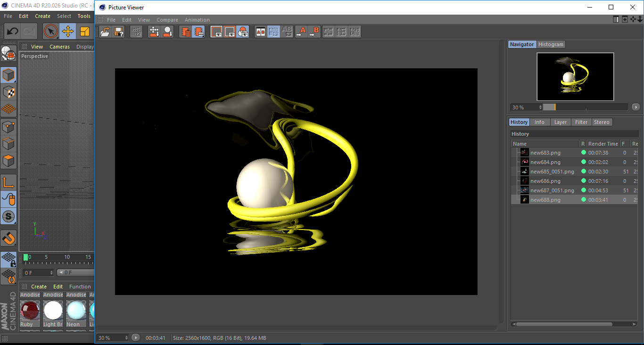The width and height of the screenshot is (644, 345).
Task: Open the File menu in Picture Viewer
Action: (x=111, y=20)
